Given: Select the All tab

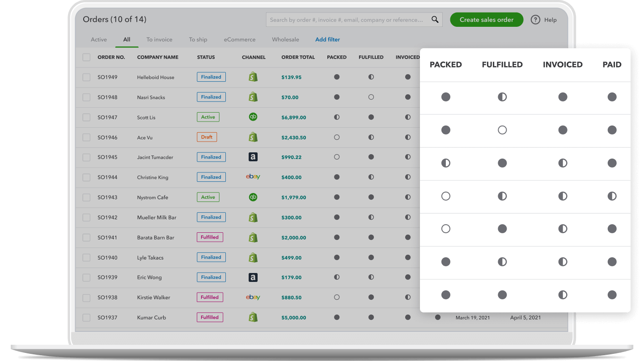Looking at the screenshot, I should [x=127, y=39].
